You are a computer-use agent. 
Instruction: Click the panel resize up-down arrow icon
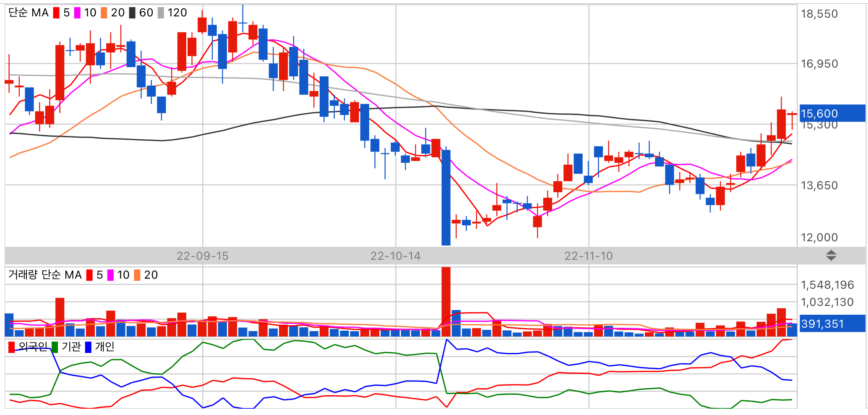coord(831,255)
